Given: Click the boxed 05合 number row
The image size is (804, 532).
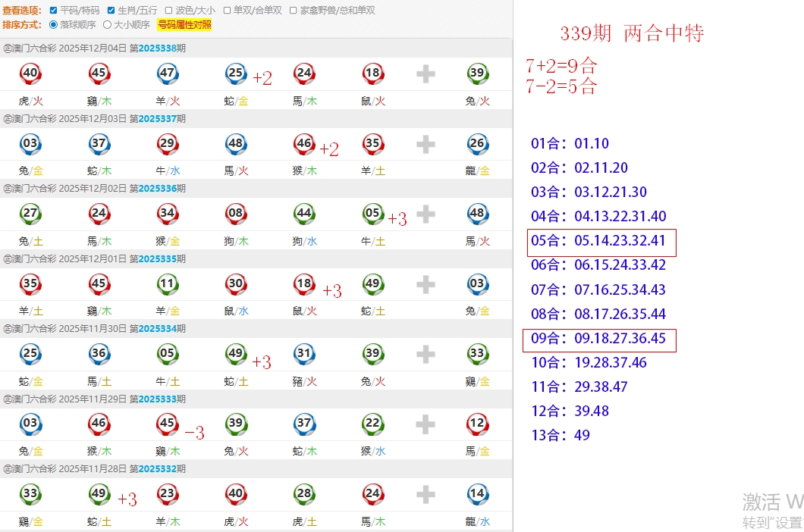Looking at the screenshot, I should click(x=598, y=242).
